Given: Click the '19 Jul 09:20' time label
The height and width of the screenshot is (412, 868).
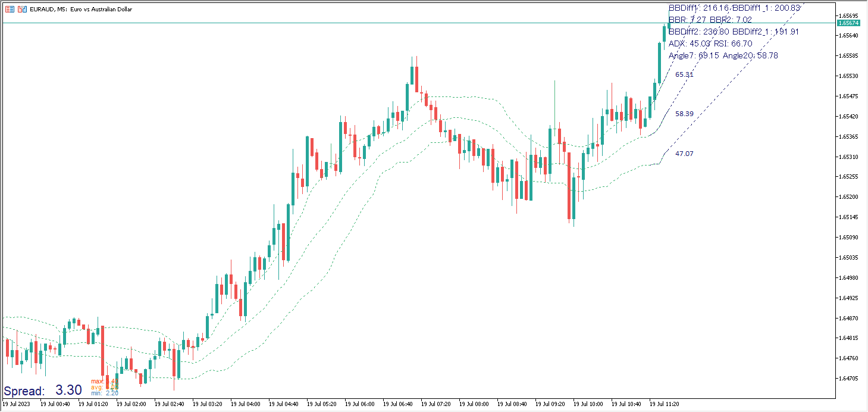Looking at the screenshot, I should [550, 404].
